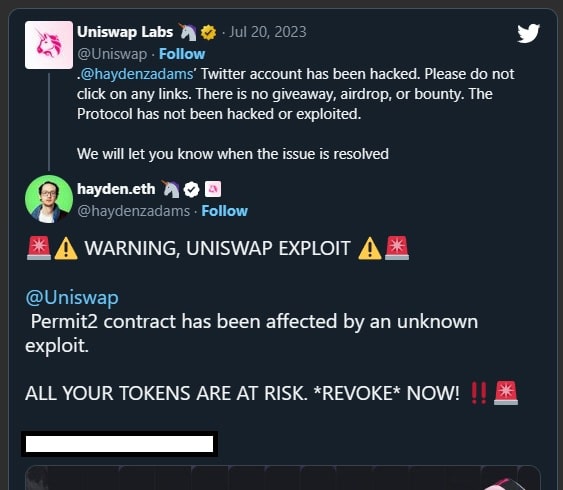Open the hayden.eth display name
The width and height of the screenshot is (563, 490).
point(116,189)
